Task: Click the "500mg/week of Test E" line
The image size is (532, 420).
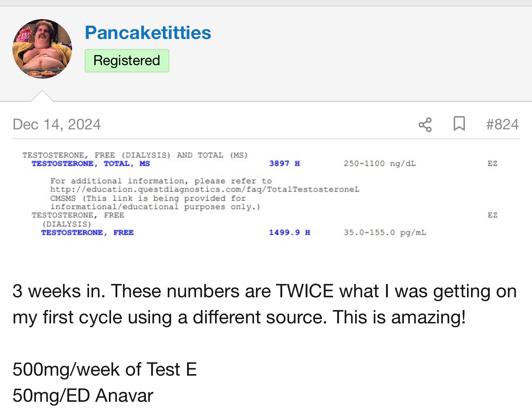Action: 105,369
